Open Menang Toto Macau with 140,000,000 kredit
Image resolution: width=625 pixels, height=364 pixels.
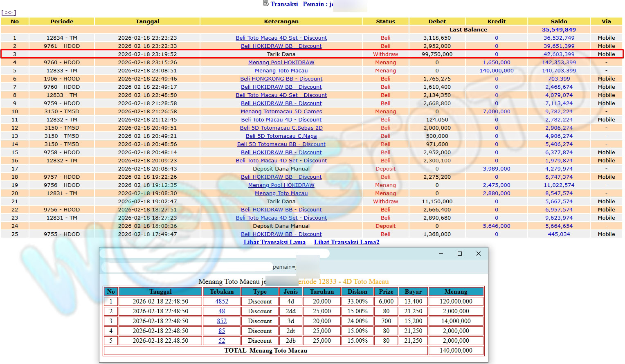click(x=281, y=70)
